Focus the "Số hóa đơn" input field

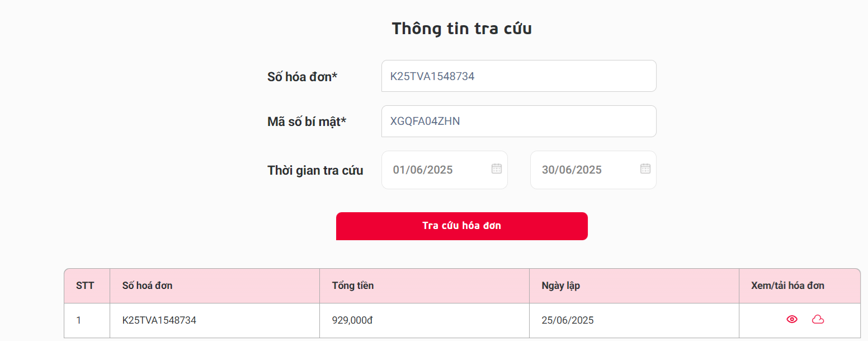[518, 76]
